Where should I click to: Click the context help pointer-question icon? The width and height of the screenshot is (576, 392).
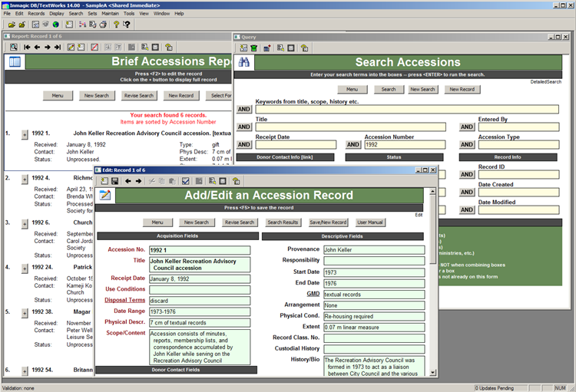(x=127, y=25)
